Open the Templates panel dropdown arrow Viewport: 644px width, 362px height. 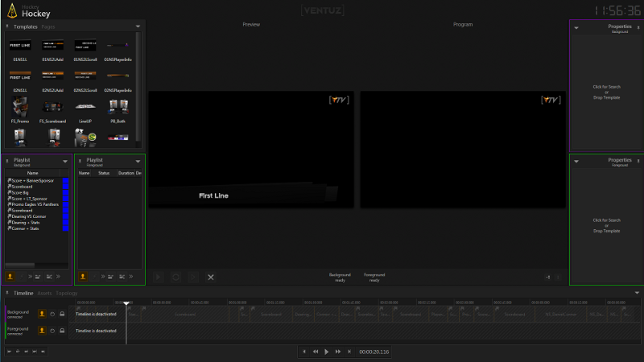[138, 27]
